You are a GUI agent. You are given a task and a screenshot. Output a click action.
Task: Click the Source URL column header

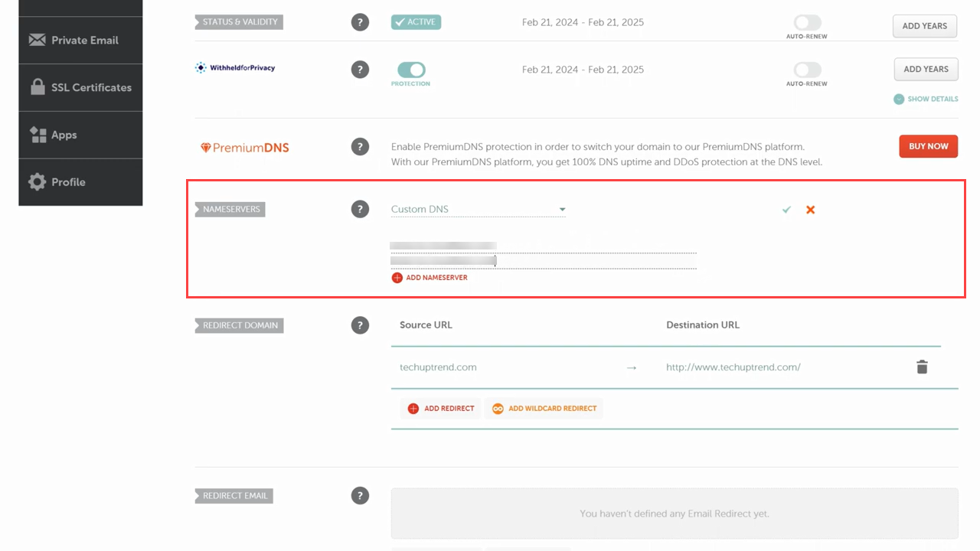point(426,325)
